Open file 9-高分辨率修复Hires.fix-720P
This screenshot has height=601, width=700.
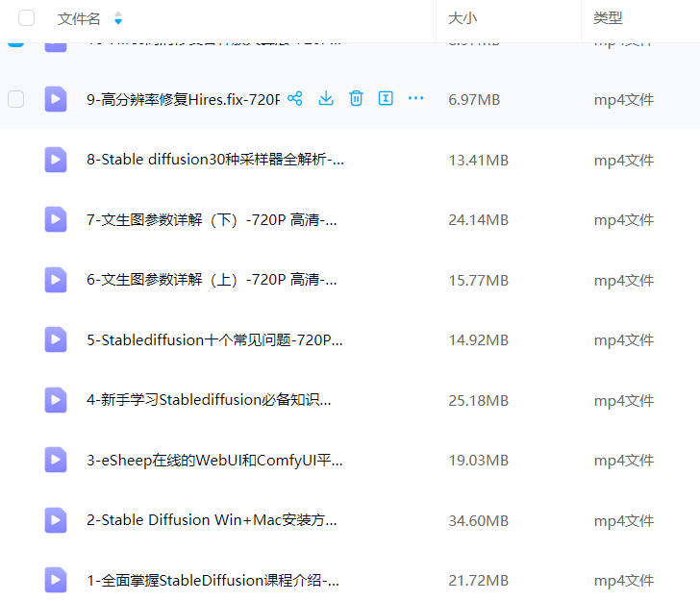[x=183, y=99]
